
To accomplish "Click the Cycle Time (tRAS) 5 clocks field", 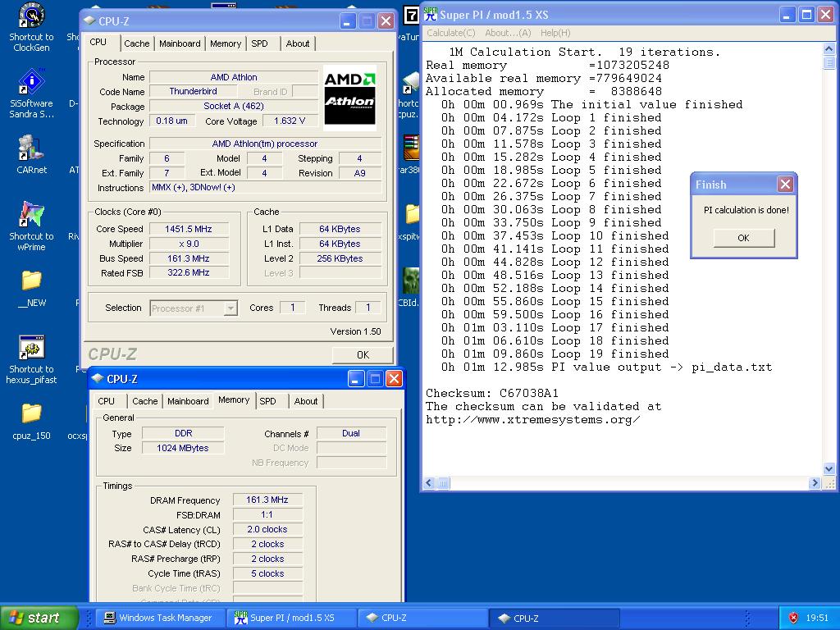I will coord(267,573).
